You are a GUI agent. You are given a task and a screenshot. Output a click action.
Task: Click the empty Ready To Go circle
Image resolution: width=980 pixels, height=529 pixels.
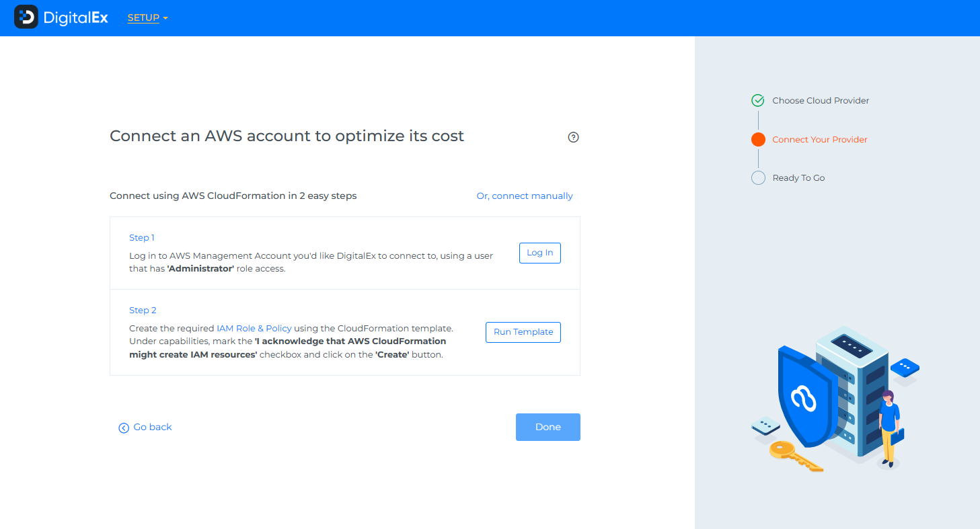click(x=758, y=178)
